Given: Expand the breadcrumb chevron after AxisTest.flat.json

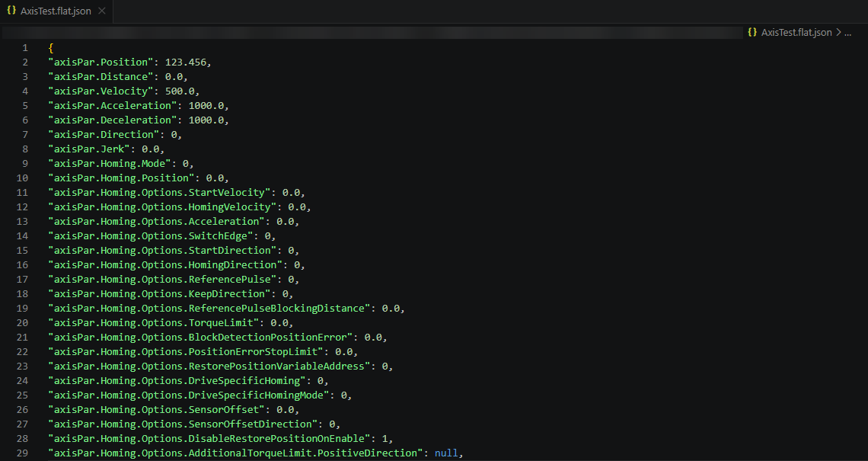Looking at the screenshot, I should coord(838,32).
